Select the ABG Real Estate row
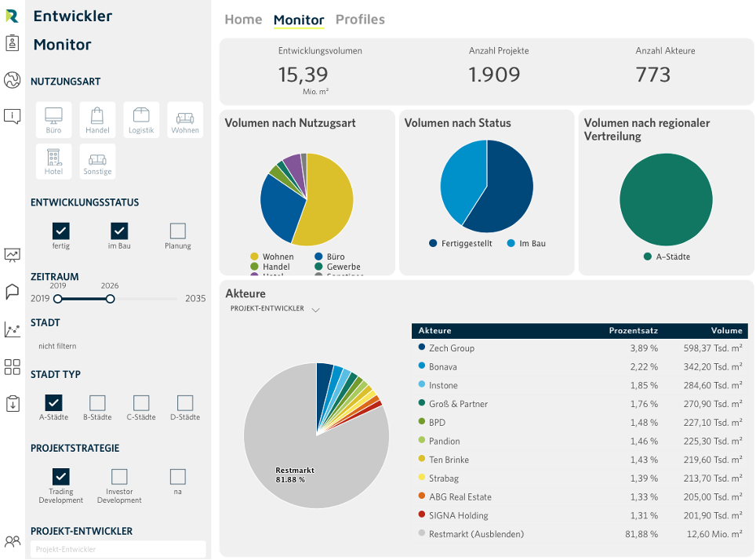The width and height of the screenshot is (756, 560). tap(580, 496)
